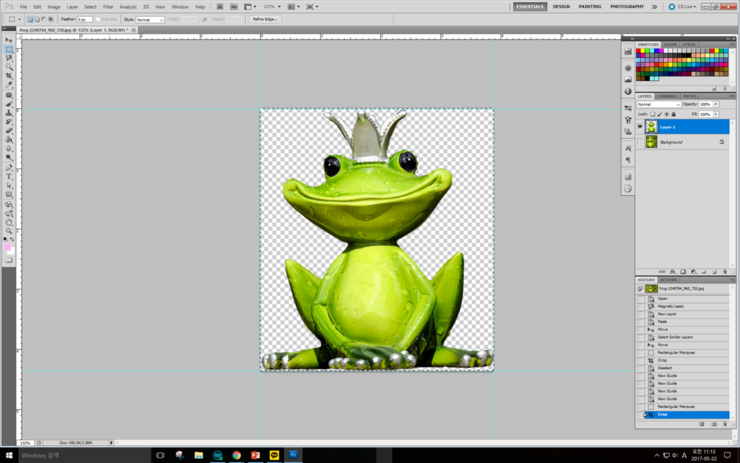Image resolution: width=740 pixels, height=463 pixels.
Task: Click the Lock all icon in Layers panel
Action: pyautogui.click(x=673, y=114)
